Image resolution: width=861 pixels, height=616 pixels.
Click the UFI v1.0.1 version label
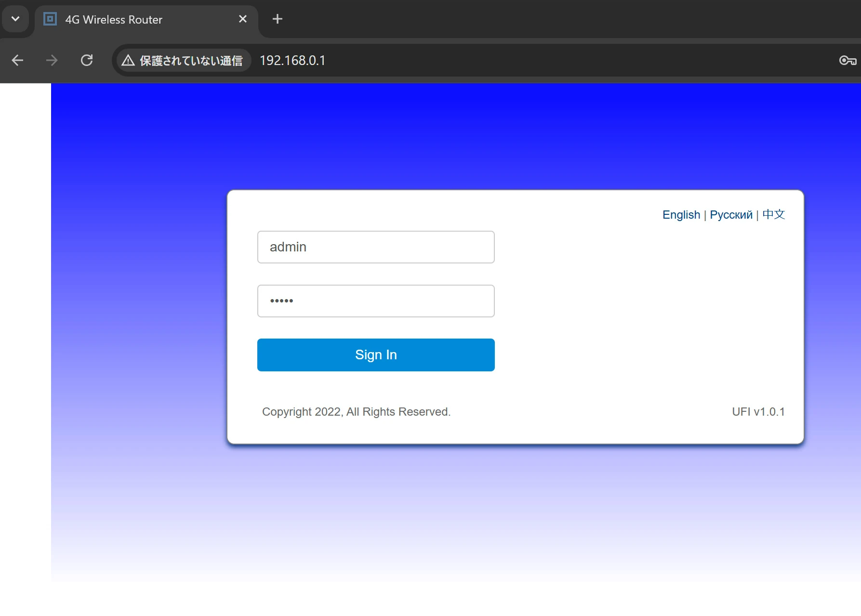(758, 412)
